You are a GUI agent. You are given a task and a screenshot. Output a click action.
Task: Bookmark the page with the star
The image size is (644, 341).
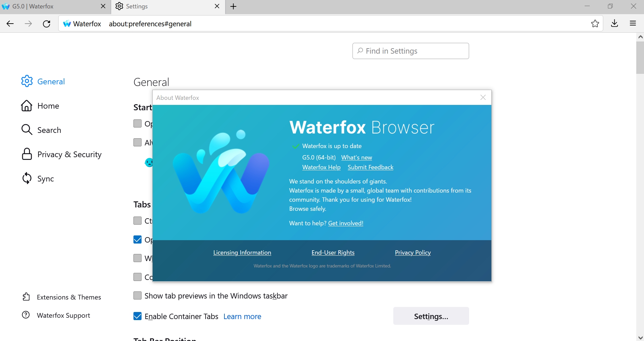click(595, 24)
